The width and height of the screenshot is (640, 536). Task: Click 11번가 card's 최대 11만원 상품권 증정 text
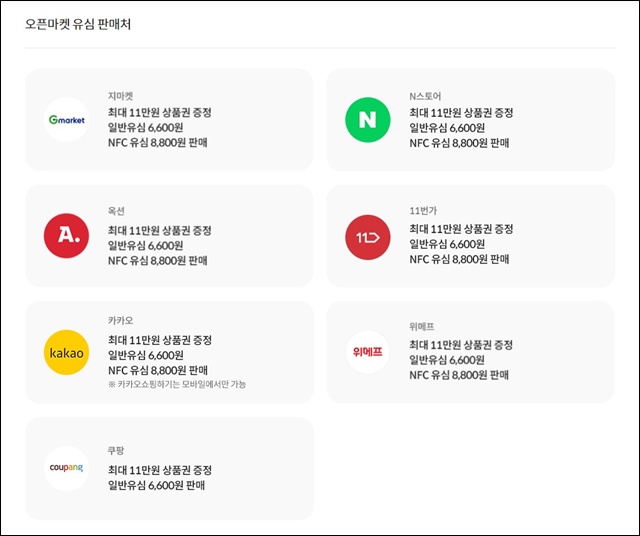click(461, 229)
